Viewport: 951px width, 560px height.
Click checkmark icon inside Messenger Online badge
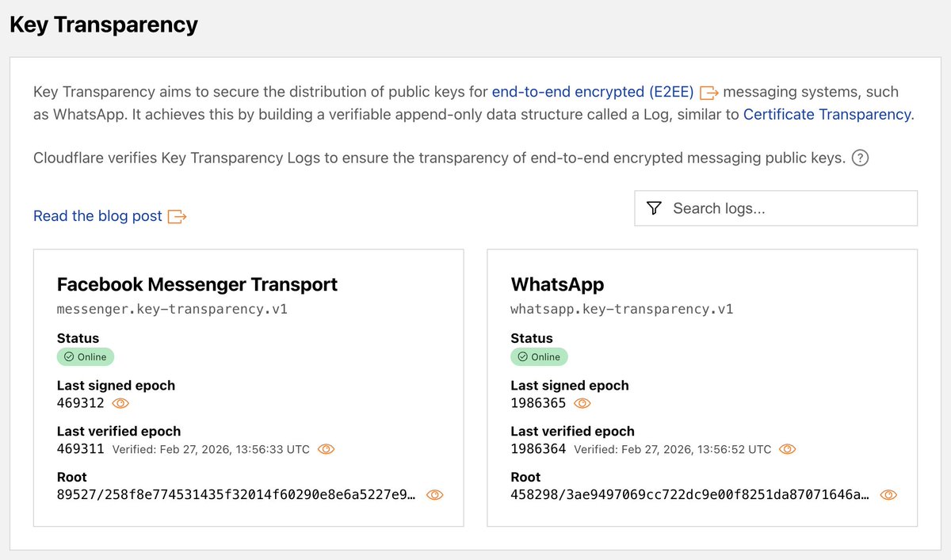coord(69,356)
